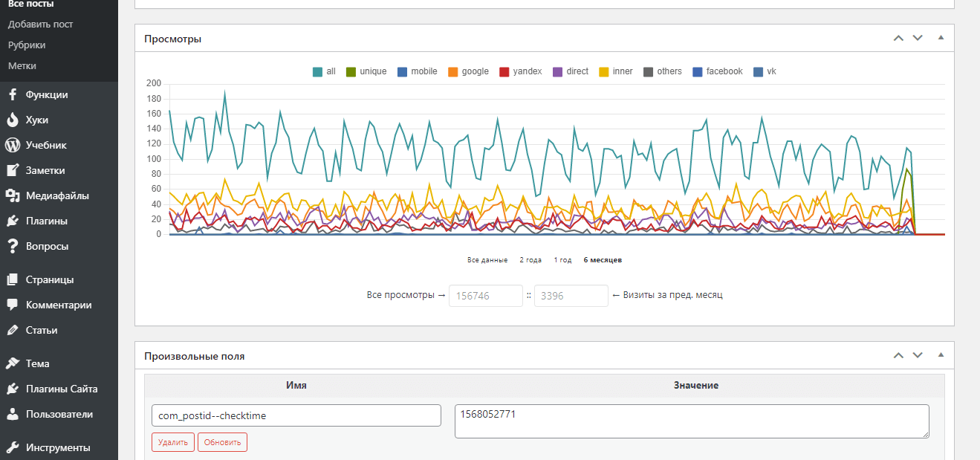Click the Удалить button
Image resolution: width=980 pixels, height=460 pixels.
click(173, 442)
